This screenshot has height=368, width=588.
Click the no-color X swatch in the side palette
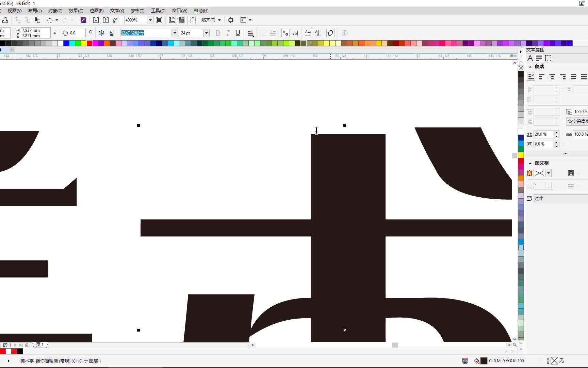(521, 68)
